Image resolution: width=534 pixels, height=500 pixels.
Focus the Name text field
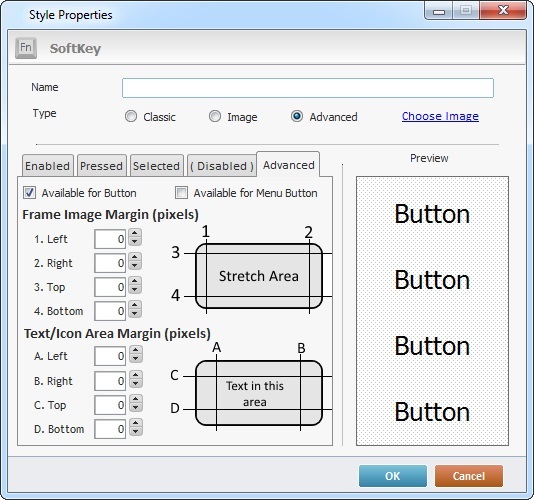[x=308, y=88]
